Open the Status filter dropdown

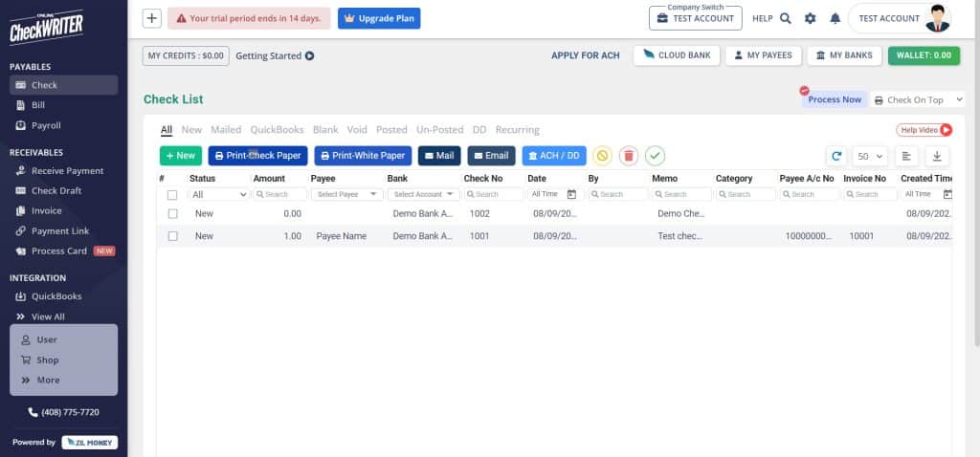pyautogui.click(x=219, y=194)
